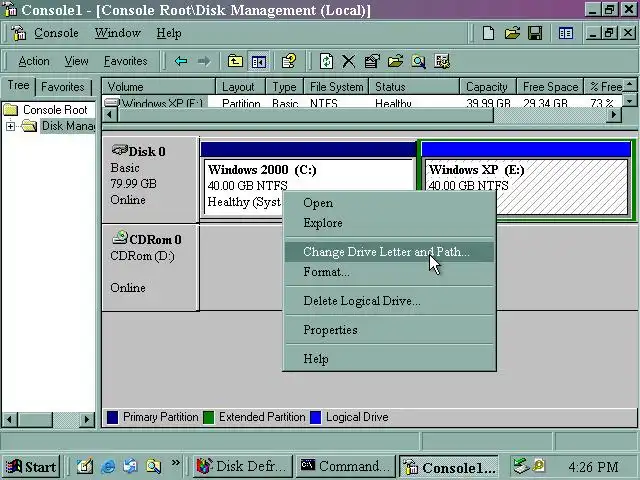640x480 pixels.
Task: Open the Start menu
Action: 31,467
